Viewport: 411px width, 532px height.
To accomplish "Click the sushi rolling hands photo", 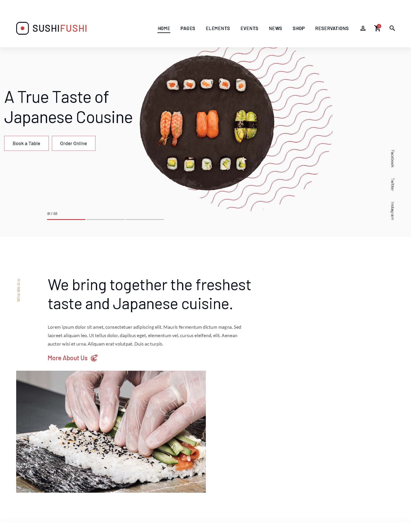I will tap(111, 432).
